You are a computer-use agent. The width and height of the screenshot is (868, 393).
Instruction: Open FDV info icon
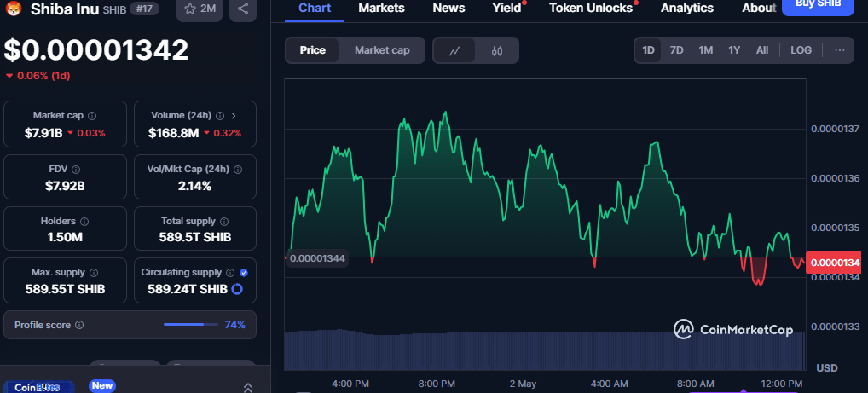pos(76,170)
